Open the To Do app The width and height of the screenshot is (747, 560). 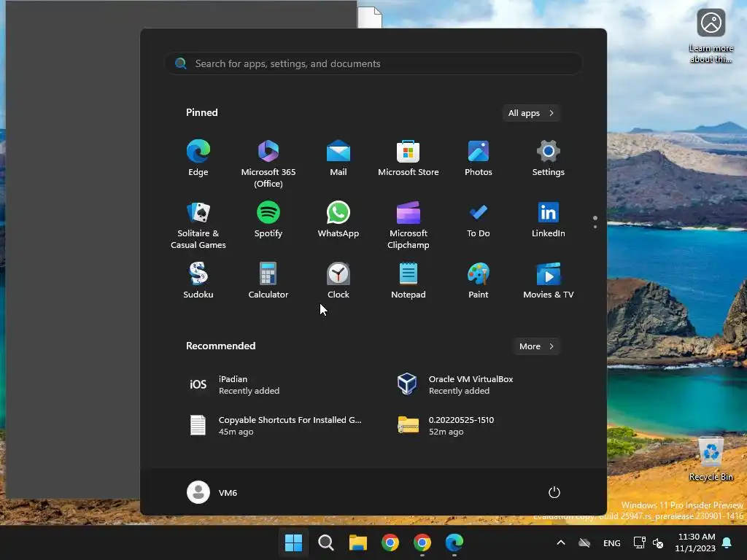pyautogui.click(x=479, y=219)
